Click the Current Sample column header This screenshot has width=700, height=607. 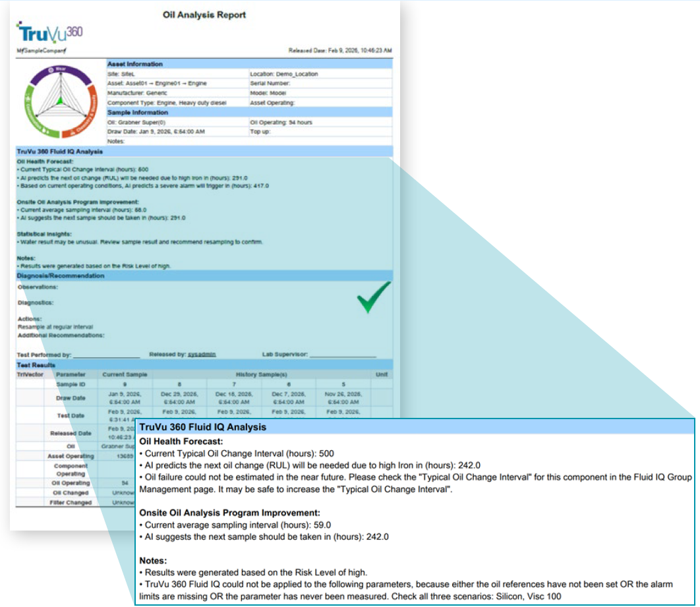tap(125, 374)
